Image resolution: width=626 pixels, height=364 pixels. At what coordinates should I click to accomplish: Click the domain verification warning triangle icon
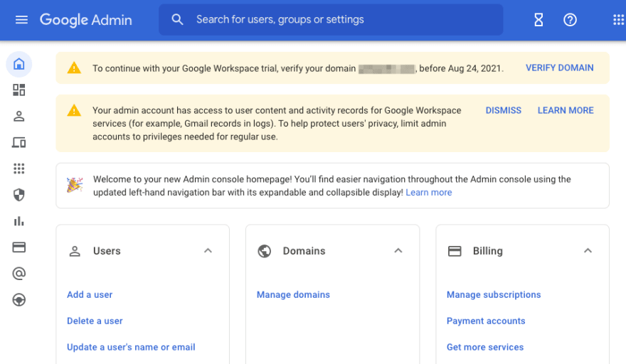pos(74,68)
